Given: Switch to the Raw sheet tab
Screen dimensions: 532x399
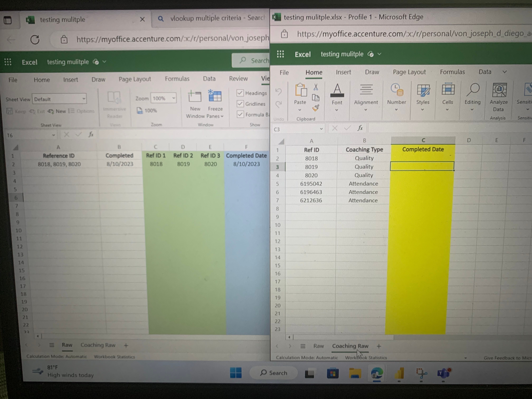Looking at the screenshot, I should pos(67,345).
